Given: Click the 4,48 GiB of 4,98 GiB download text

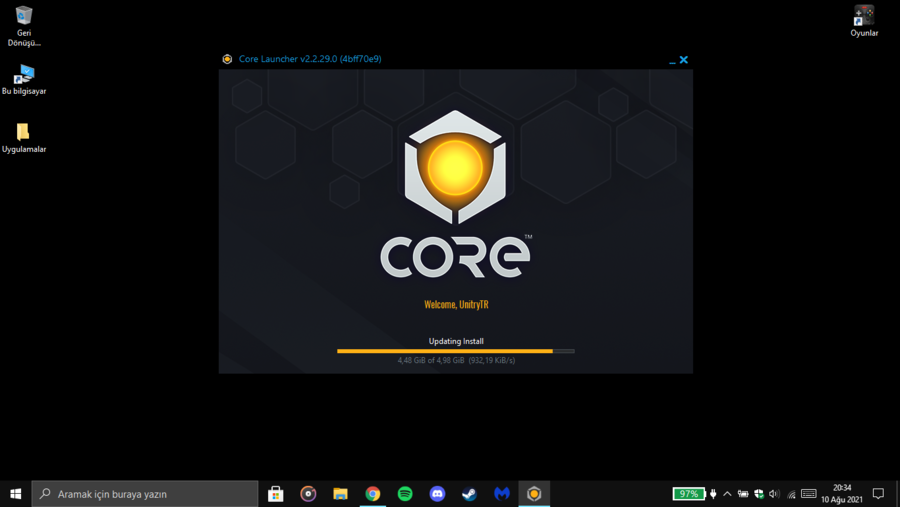Looking at the screenshot, I should click(x=456, y=361).
